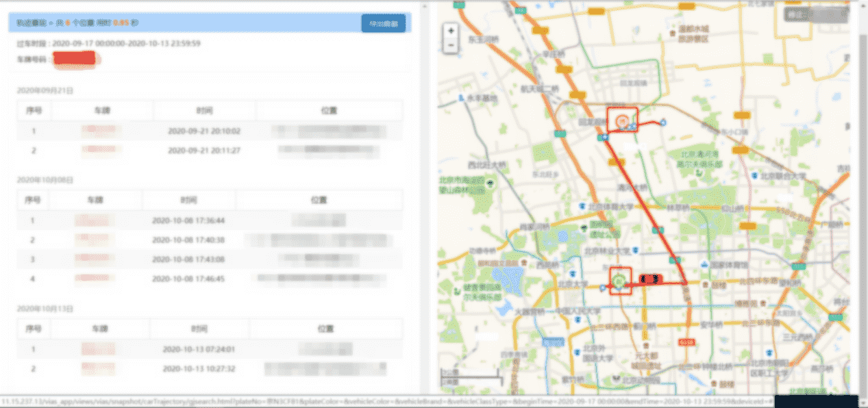Screen dimensions: 868x408
Task: Select the 2020-10-08 17:43:08 record row
Action: pos(188,259)
